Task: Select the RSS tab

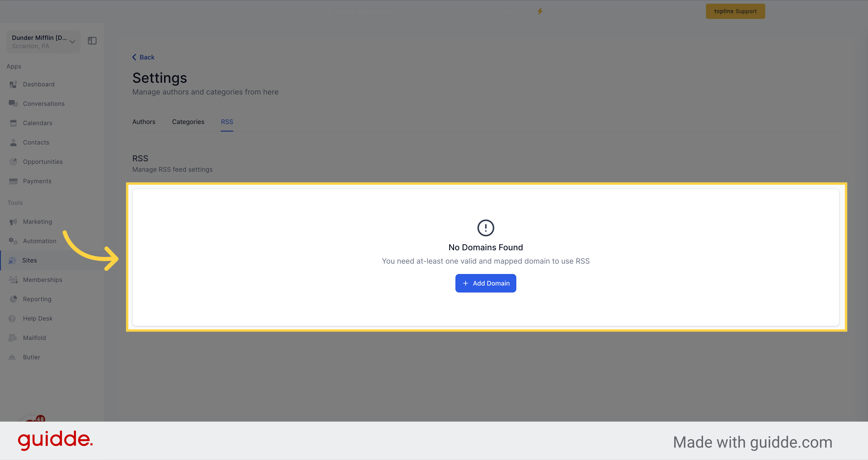Action: click(x=227, y=122)
